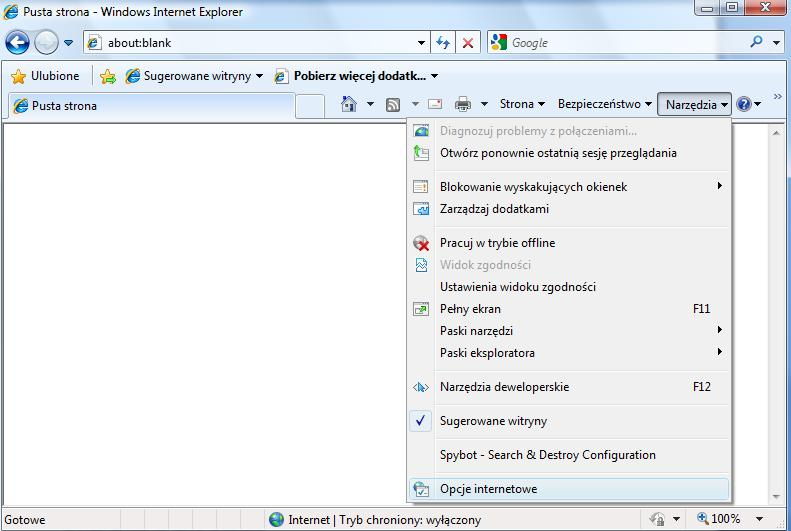
Task: Open the Ulubione favorites button
Action: (45, 76)
